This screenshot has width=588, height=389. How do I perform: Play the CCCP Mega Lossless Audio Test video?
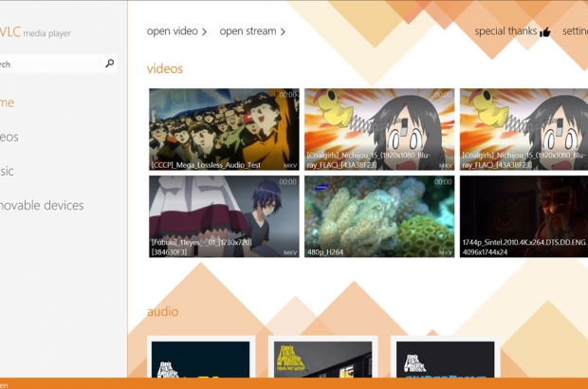tap(224, 129)
